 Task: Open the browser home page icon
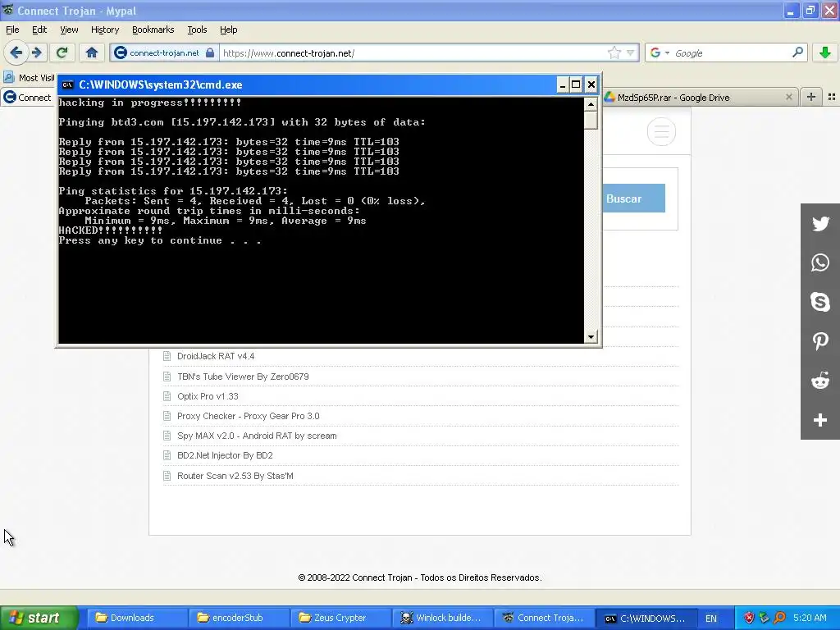(92, 52)
